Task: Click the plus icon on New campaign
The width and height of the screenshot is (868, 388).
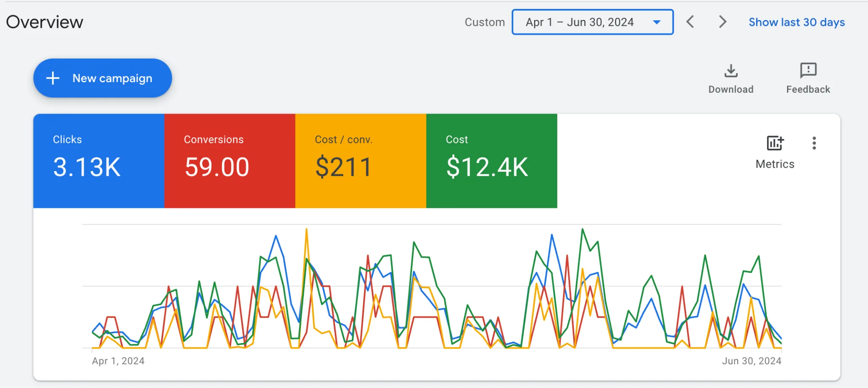Action: click(53, 78)
